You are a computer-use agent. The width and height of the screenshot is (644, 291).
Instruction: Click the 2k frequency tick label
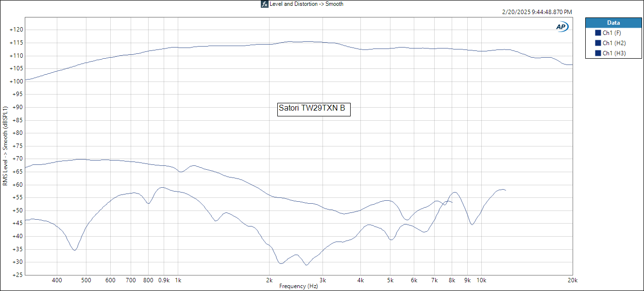point(270,280)
